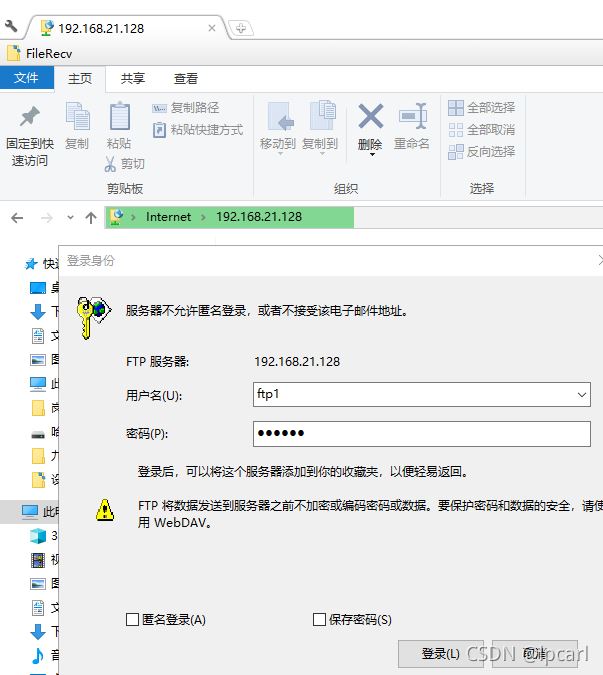Viewport: 603px width, 675px height.
Task: Open the 复制到 dropdown button
Action: (x=320, y=127)
